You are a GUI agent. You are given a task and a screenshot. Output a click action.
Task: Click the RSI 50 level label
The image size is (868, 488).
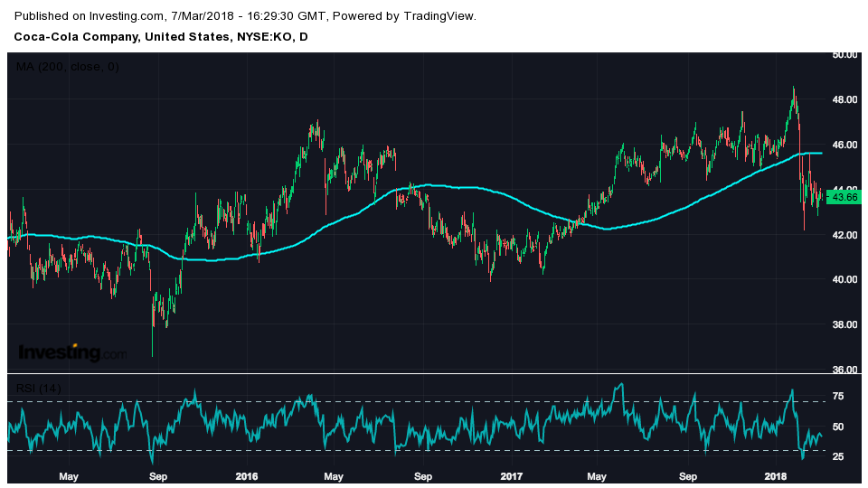click(x=838, y=427)
